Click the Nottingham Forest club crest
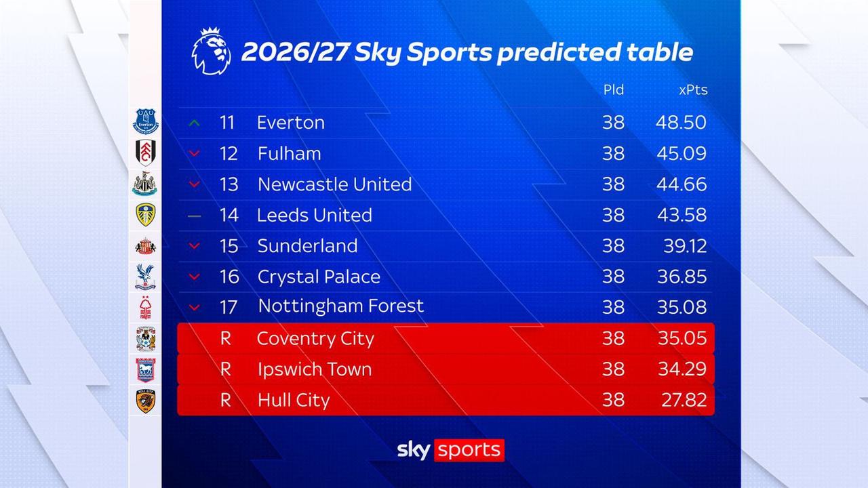 [x=145, y=307]
